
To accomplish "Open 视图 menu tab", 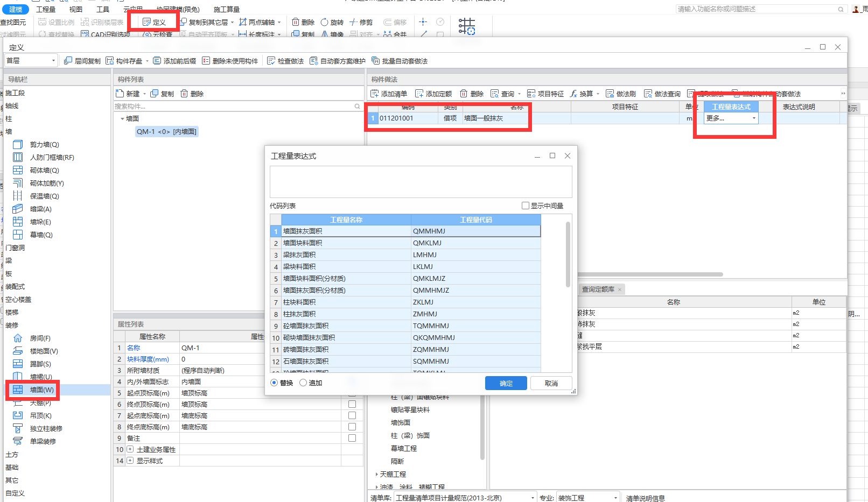I will [x=76, y=9].
